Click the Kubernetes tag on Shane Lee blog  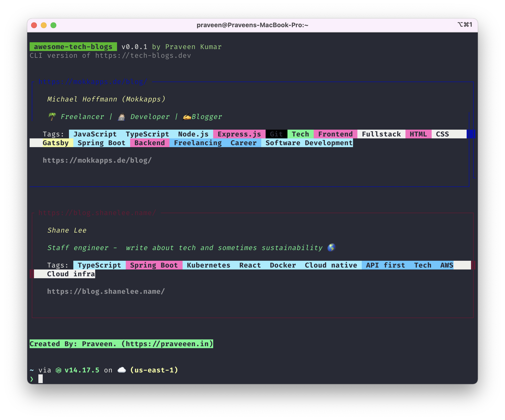(x=209, y=265)
